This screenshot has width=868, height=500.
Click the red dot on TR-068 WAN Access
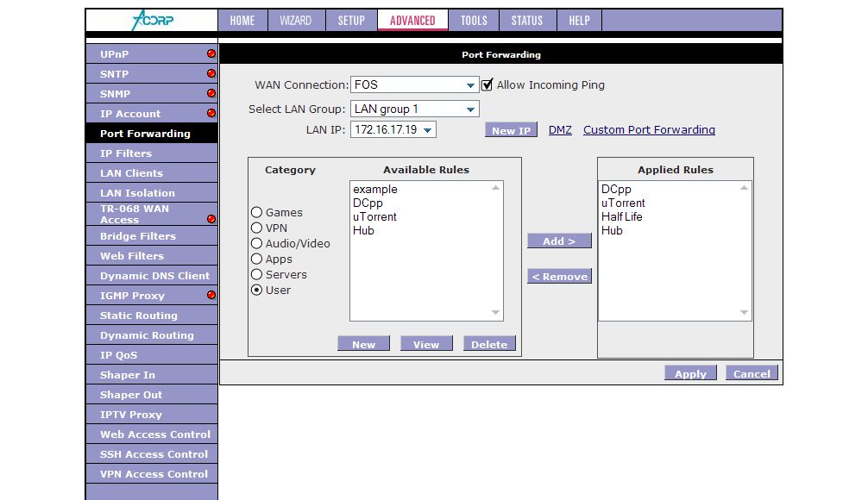(211, 219)
